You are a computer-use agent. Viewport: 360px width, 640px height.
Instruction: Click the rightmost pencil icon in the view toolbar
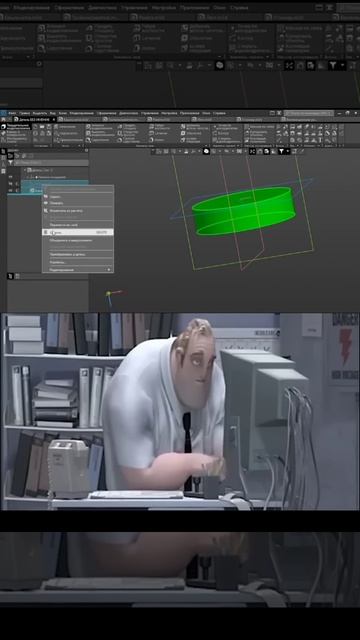302,151
